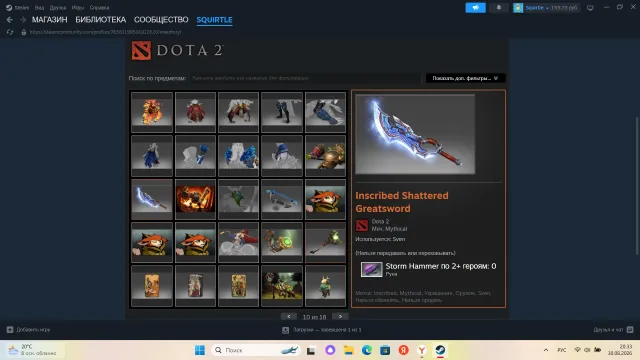
Task: Open Steam from the Windows taskbar
Action: tap(440, 350)
